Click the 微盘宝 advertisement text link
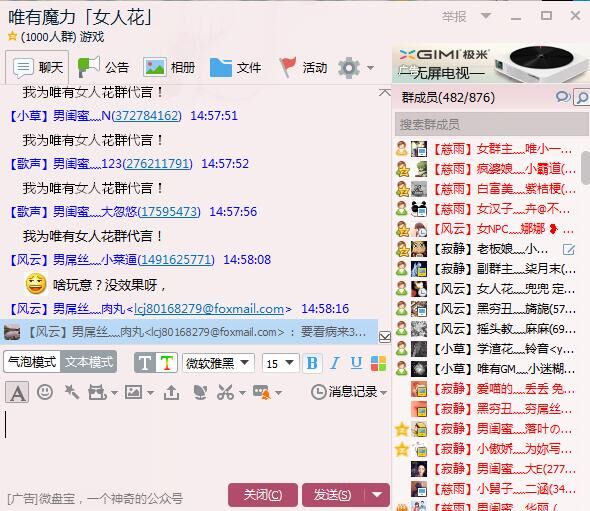This screenshot has width=590, height=511. click(x=95, y=499)
